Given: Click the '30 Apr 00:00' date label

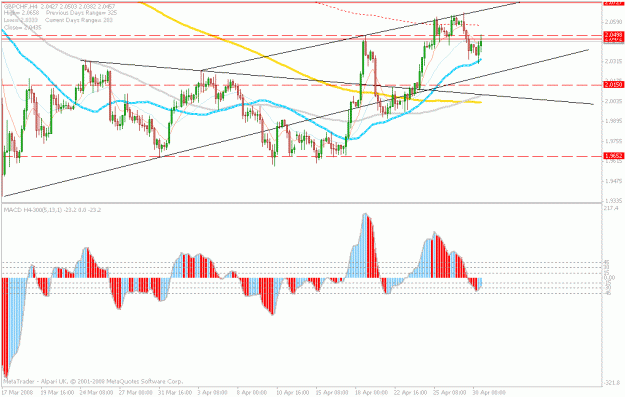Looking at the screenshot, I should pos(489,393).
